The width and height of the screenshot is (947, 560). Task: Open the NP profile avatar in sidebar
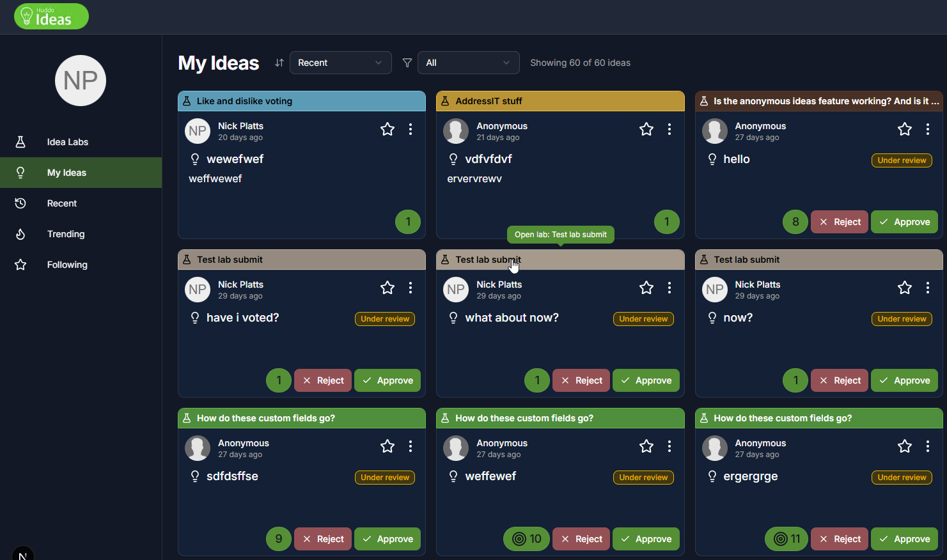click(x=81, y=81)
